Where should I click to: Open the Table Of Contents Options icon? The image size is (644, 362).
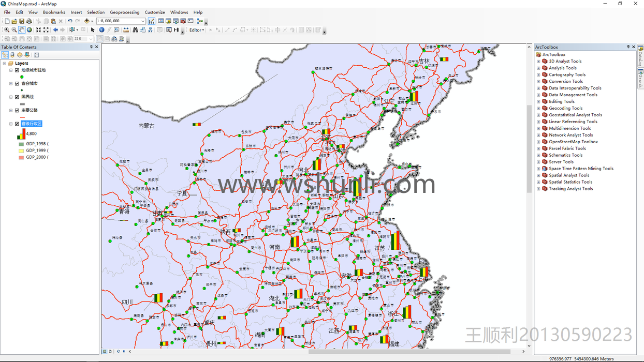[36, 55]
